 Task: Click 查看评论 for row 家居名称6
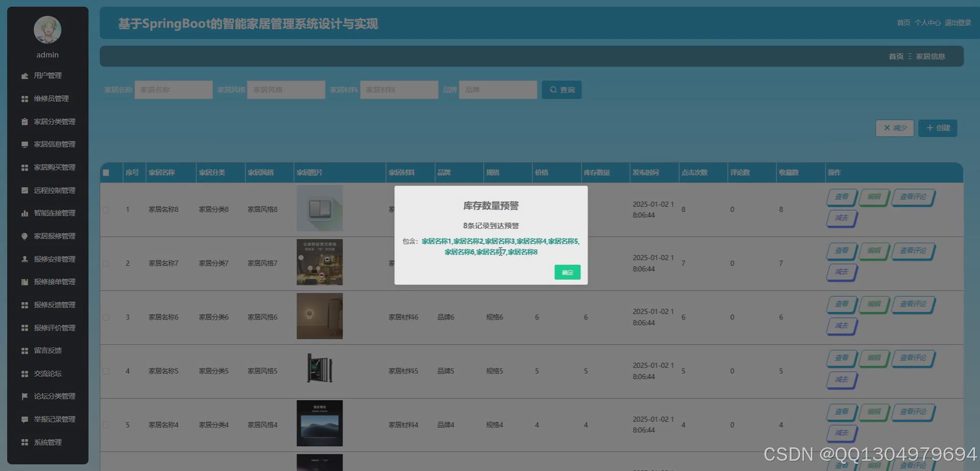tap(913, 305)
